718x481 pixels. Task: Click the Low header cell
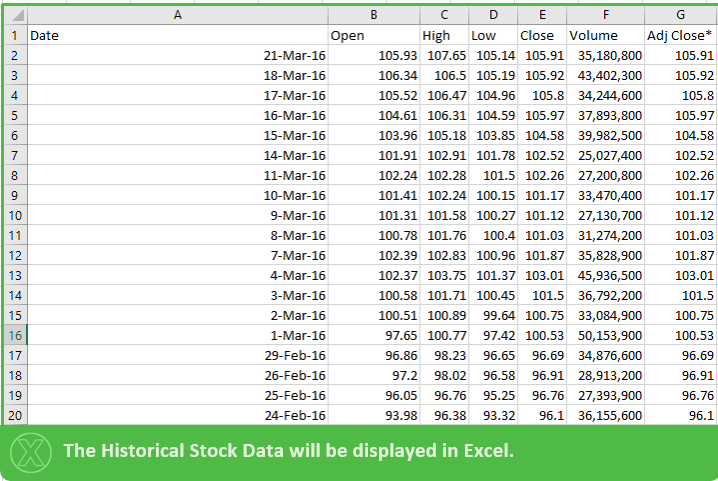point(493,35)
